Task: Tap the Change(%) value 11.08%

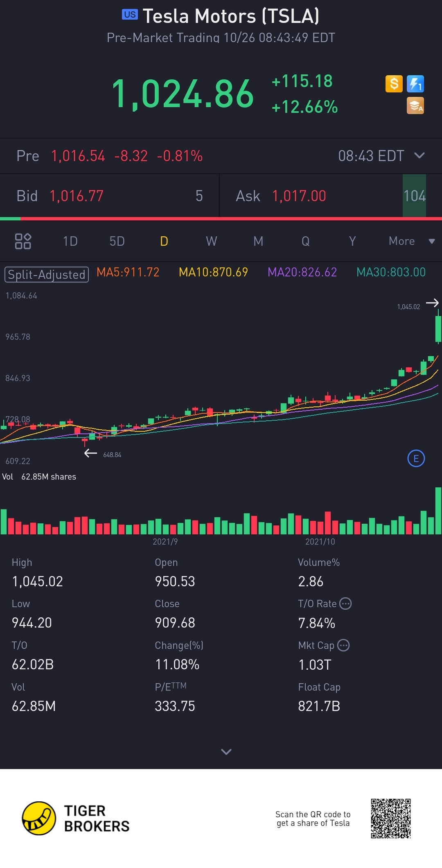Action: 177,664
